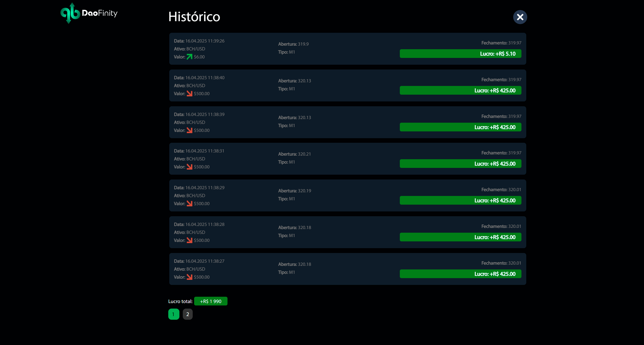Click the Lucro total label
Viewport: 644px width, 345px height.
coord(180,301)
